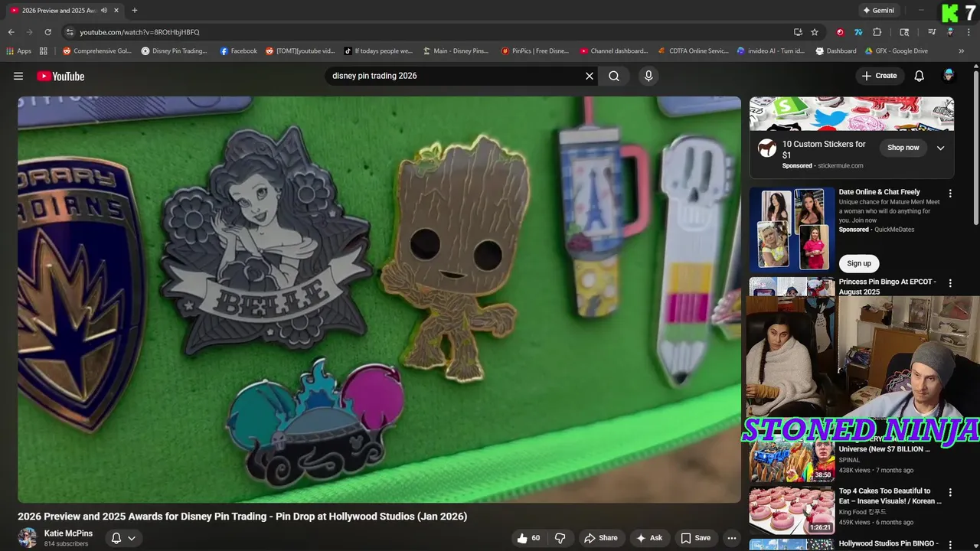Open options for Princess Pin Bingo video
Screen dimensions: 980x551
pyautogui.click(x=950, y=283)
